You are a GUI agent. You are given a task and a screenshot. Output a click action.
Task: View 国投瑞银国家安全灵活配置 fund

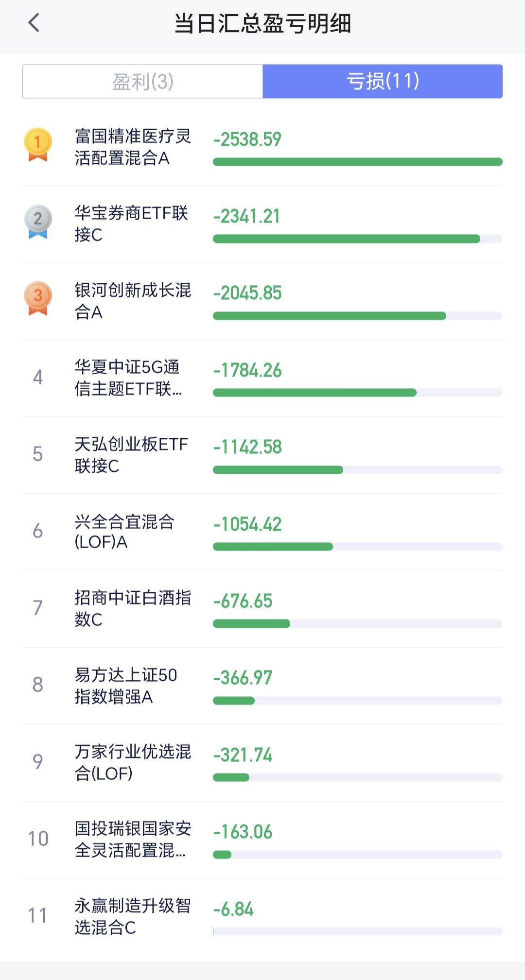[132, 839]
